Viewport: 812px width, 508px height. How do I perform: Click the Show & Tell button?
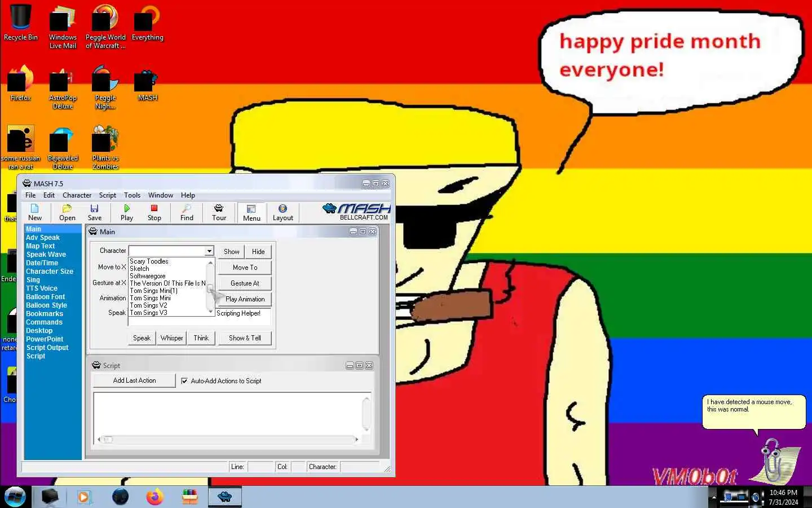pyautogui.click(x=245, y=338)
